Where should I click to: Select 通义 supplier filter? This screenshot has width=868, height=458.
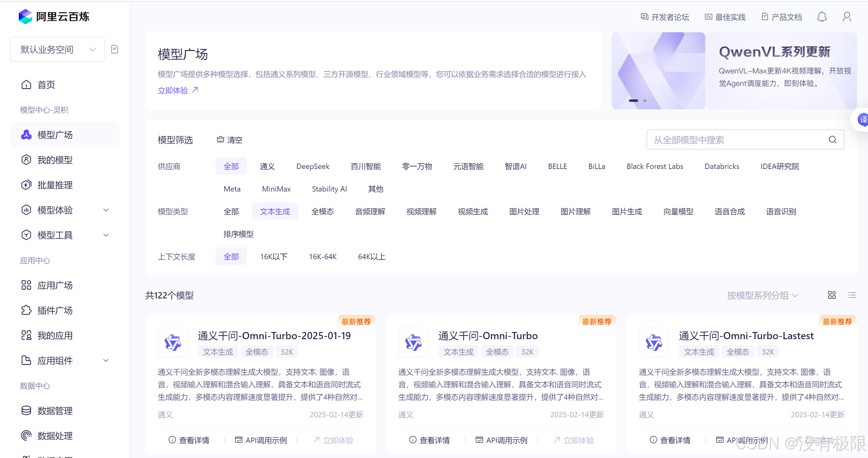(x=267, y=166)
